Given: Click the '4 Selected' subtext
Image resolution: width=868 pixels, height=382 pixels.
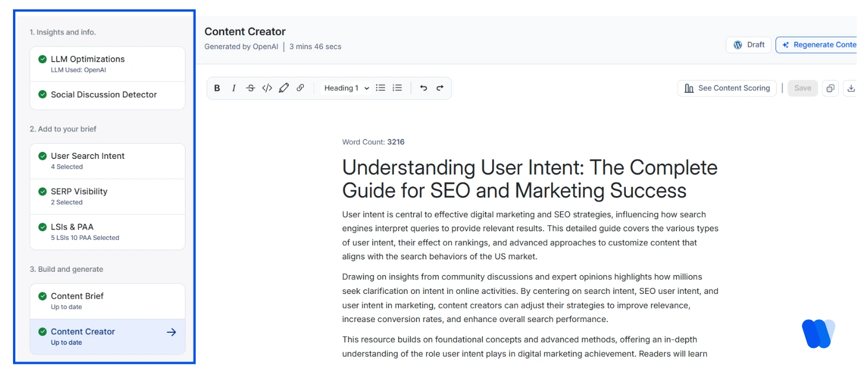Looking at the screenshot, I should (67, 167).
